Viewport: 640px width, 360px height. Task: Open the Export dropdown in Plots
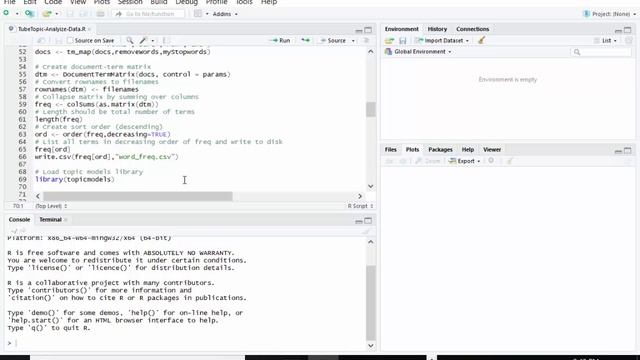tap(464, 161)
